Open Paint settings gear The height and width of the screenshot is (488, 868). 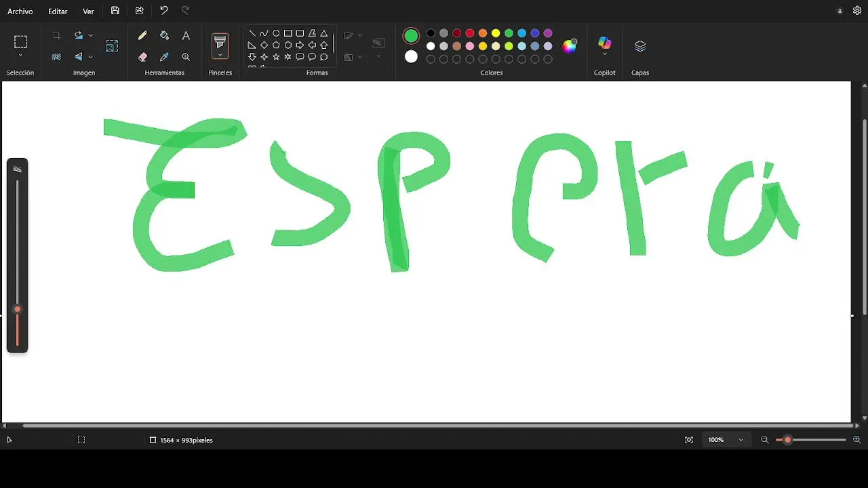point(857,11)
